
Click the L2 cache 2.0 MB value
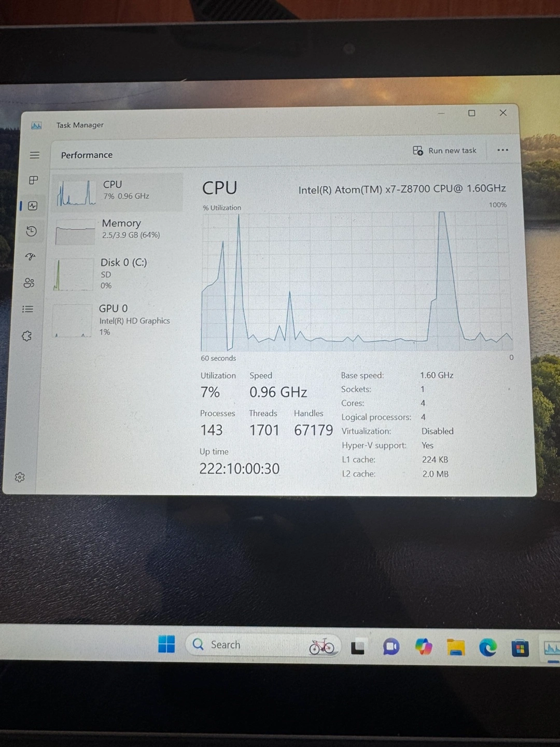point(436,474)
